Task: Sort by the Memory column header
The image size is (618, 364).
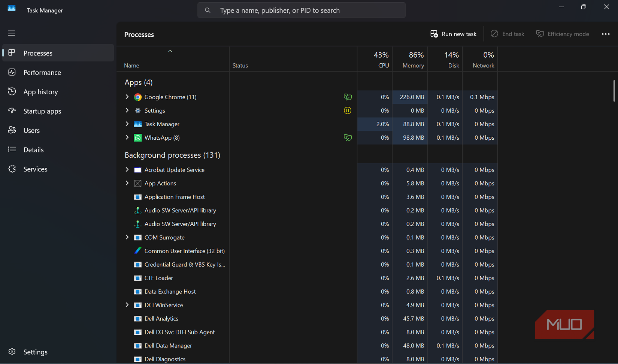Action: [410, 59]
